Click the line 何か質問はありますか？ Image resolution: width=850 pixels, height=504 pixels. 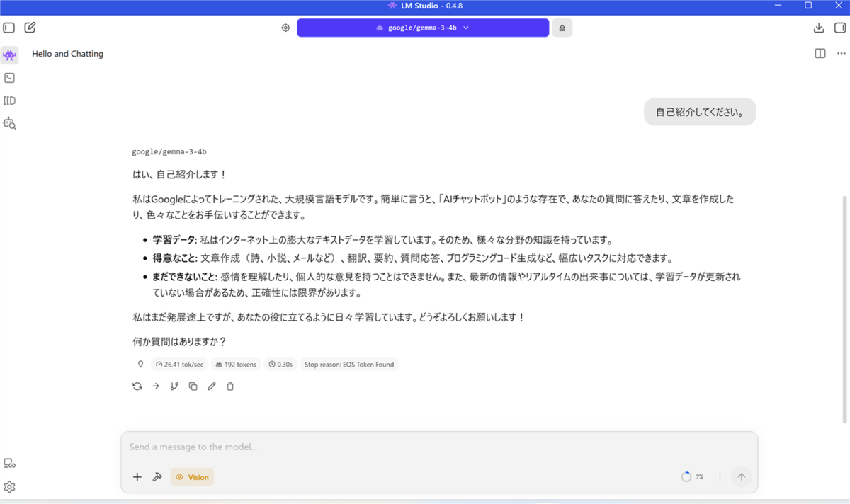click(180, 342)
